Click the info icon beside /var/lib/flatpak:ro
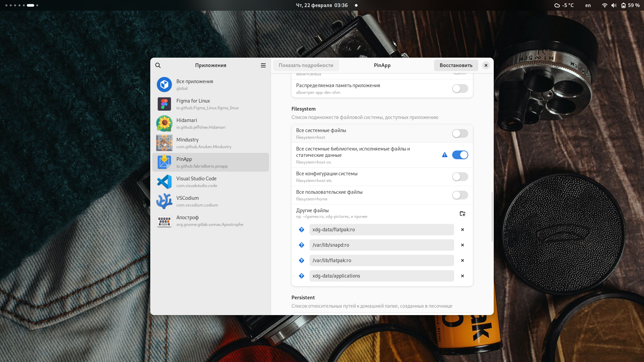This screenshot has width=644, height=362. coord(302,260)
